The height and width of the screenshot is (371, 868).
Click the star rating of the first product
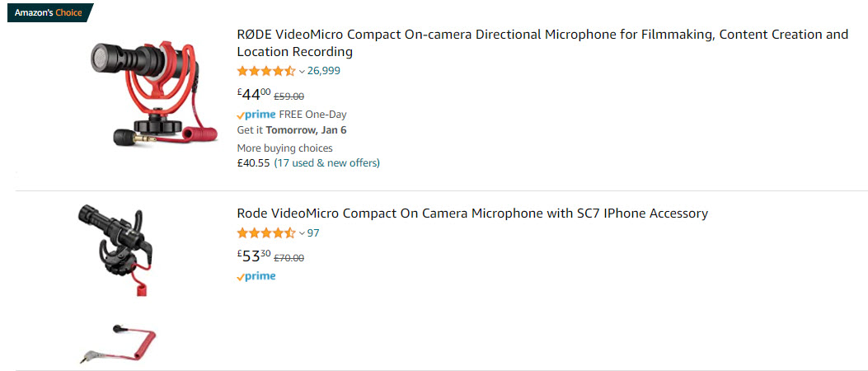[265, 71]
